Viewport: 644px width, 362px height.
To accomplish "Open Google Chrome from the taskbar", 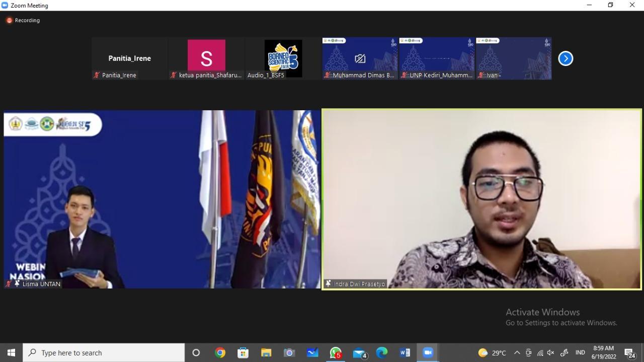I will [x=220, y=352].
